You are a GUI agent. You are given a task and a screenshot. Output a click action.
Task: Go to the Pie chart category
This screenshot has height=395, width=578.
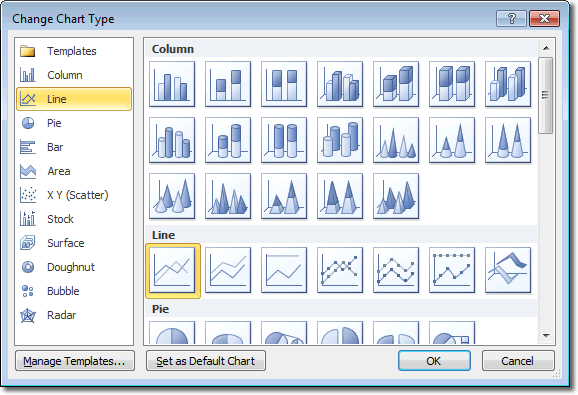[x=74, y=123]
